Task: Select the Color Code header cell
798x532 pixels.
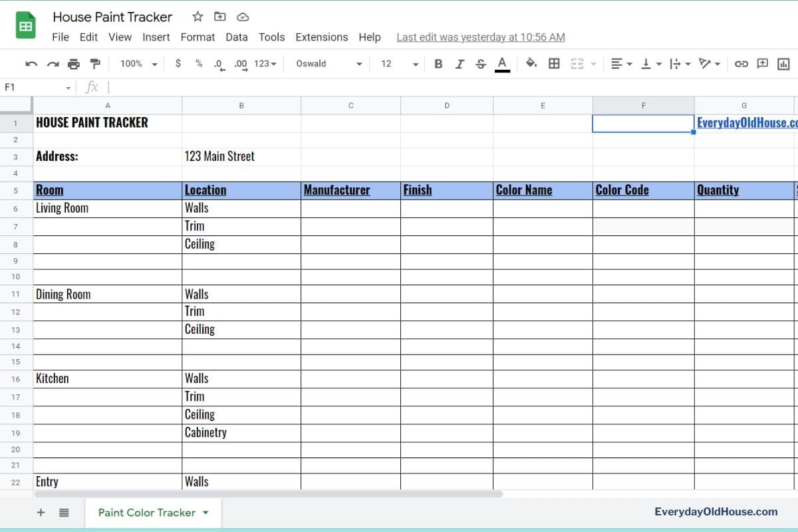Action: coord(643,190)
